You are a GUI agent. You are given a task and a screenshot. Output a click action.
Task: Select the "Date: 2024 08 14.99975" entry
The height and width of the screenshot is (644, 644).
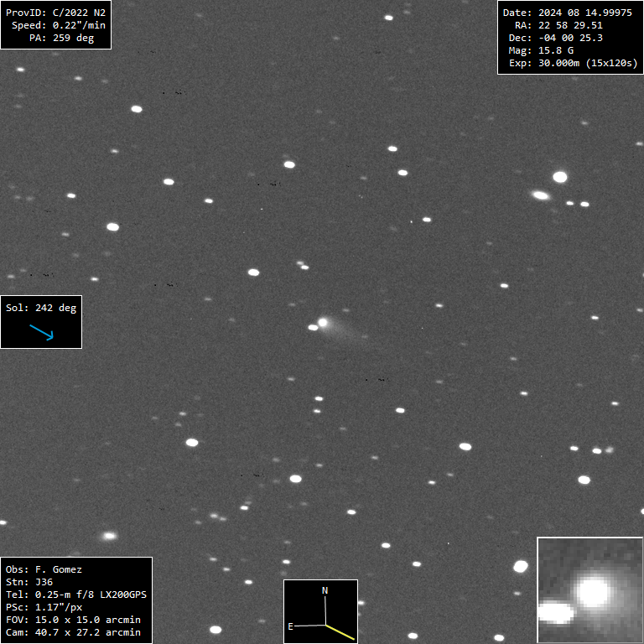pos(567,13)
